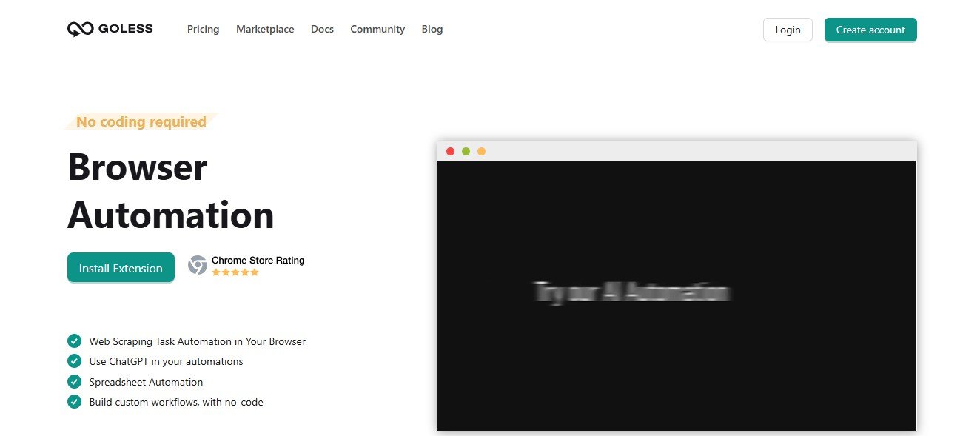Click the red dot in demo window
This screenshot has height=436, width=980.
pyautogui.click(x=450, y=152)
